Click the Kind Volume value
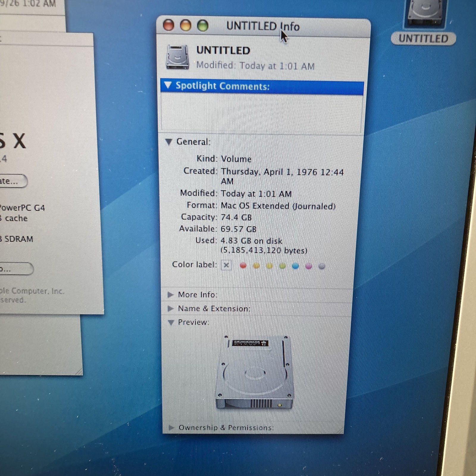476x476 pixels. tap(236, 159)
